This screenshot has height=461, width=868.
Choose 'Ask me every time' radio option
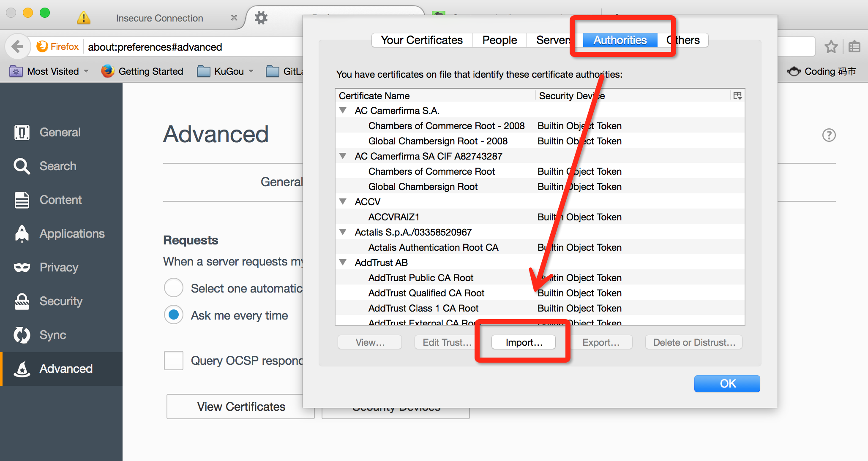174,315
